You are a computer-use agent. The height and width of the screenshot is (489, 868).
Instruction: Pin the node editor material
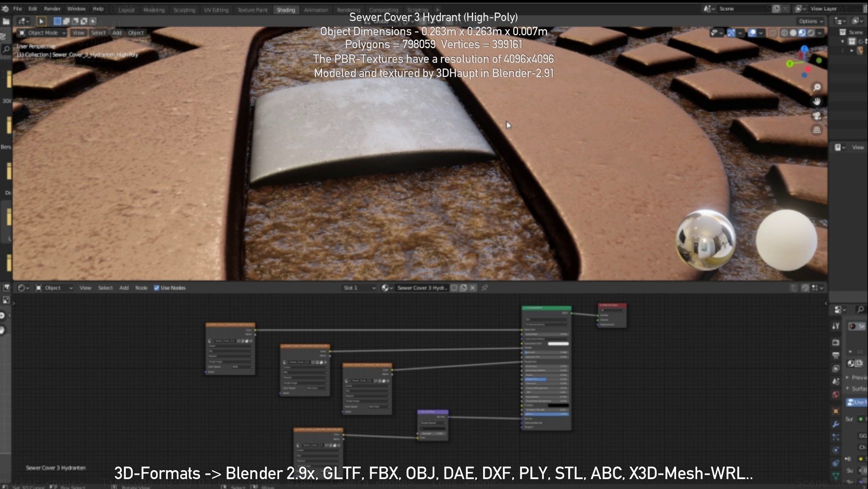coord(485,288)
